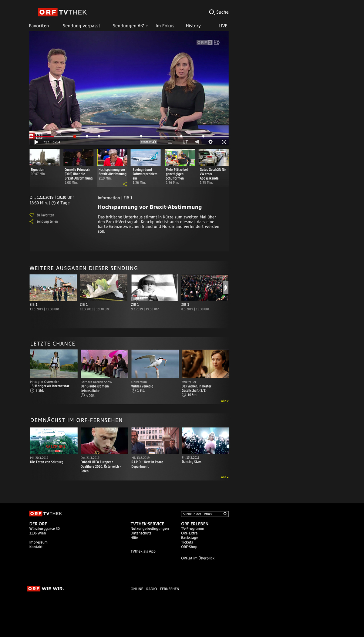Open Fußball UEFA European Qualifiers preview
Viewport: 364px width, 637px height.
pos(104,441)
